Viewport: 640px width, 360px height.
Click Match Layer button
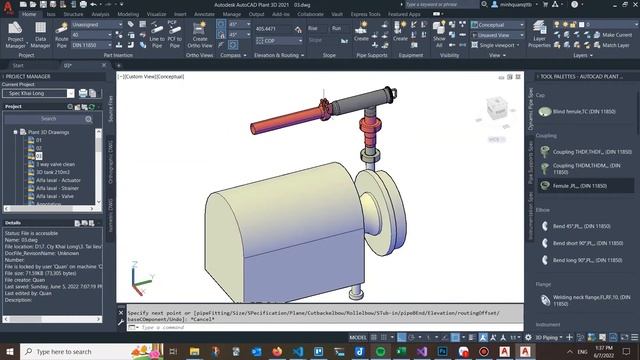[611, 45]
